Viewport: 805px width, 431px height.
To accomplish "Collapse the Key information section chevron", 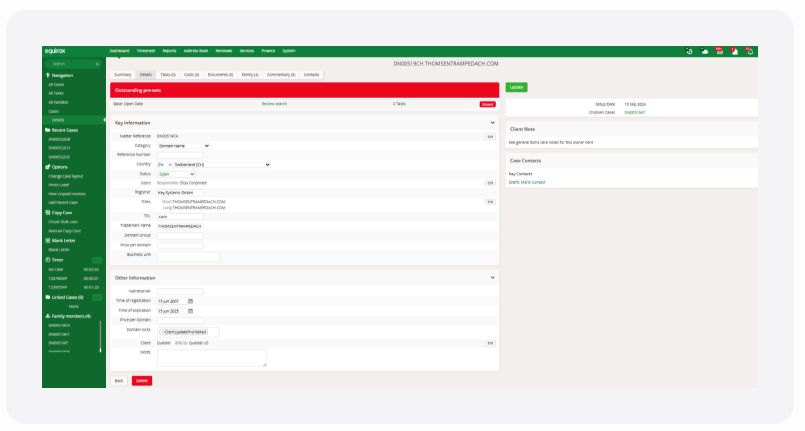I will (x=492, y=122).
